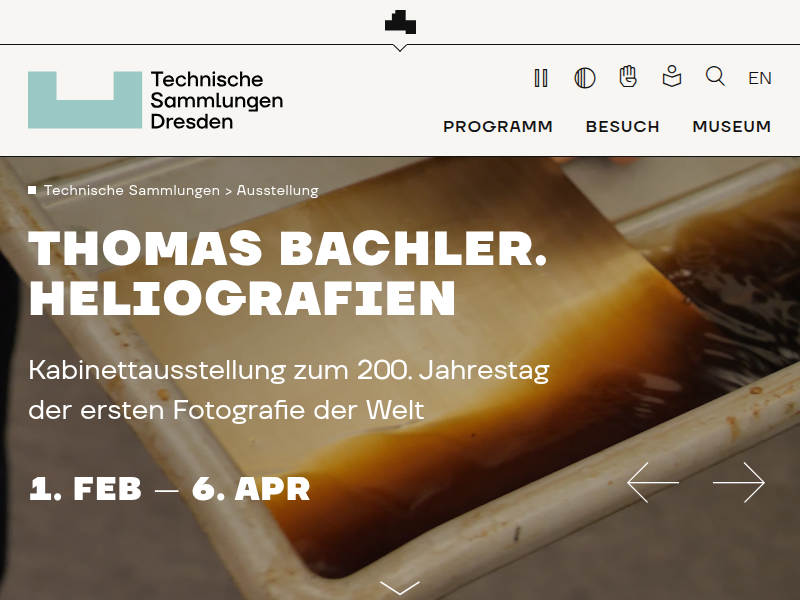Click the Technische Sammlungen Dresden wordmark
The width and height of the screenshot is (800, 600).
click(x=217, y=100)
